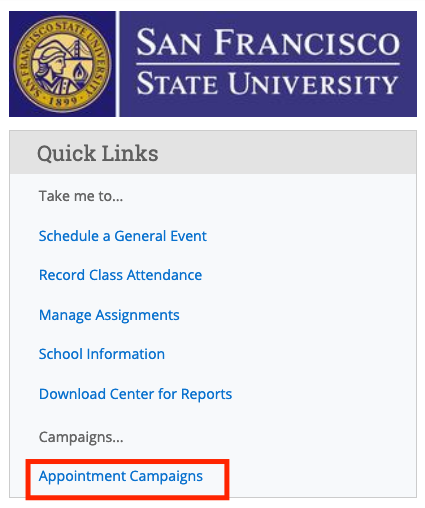
Task: Select the "Campaigns..." section label
Action: (x=81, y=437)
